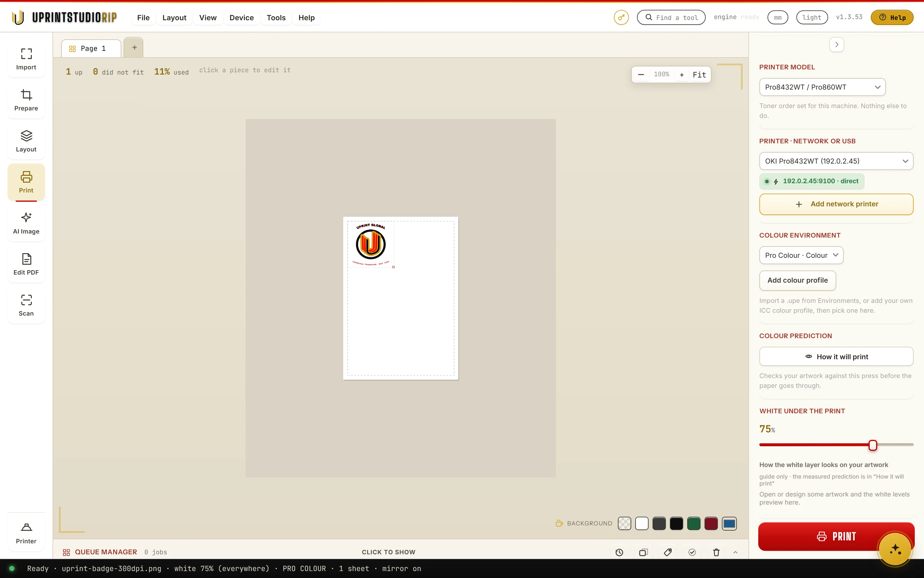Click the key license icon
Viewport: 924px width, 578px height.
(621, 17)
